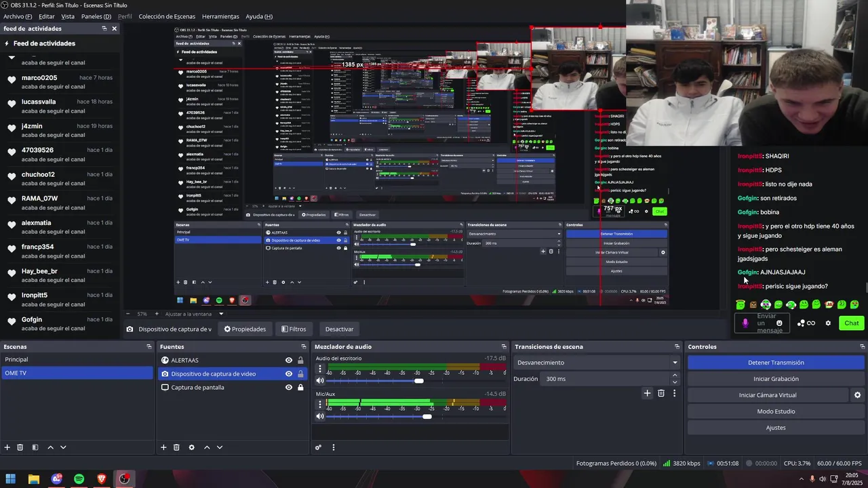This screenshot has height=488, width=868.
Task: Open emoji picker in chat message box
Action: [x=779, y=323]
